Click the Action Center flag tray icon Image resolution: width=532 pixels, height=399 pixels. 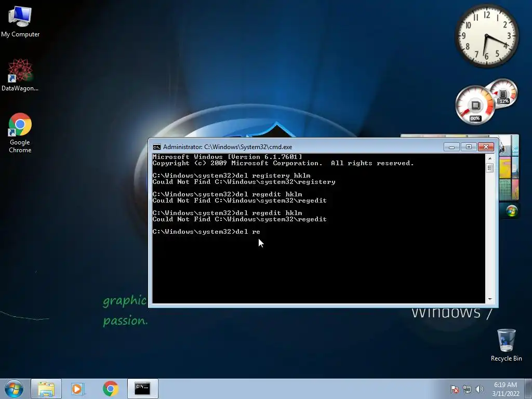(454, 389)
